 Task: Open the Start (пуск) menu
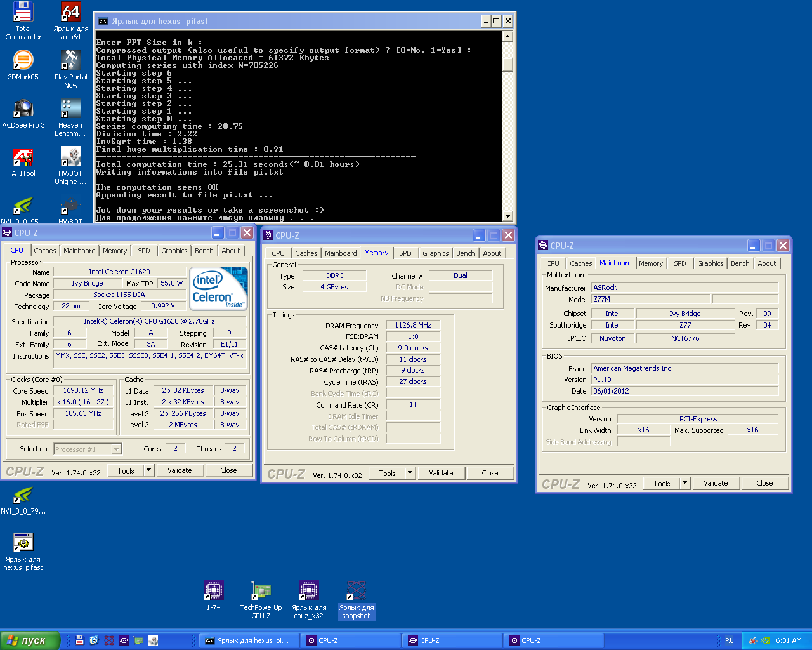[x=30, y=640]
